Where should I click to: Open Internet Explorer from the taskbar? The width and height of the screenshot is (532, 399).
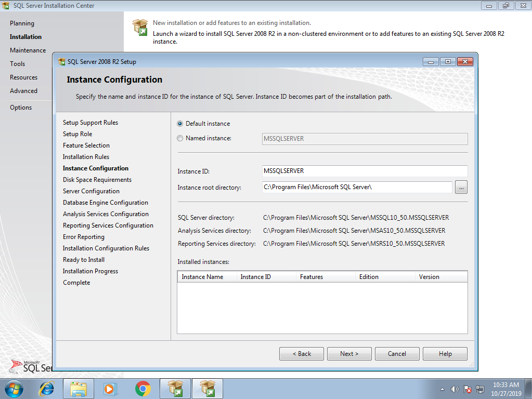[47, 389]
